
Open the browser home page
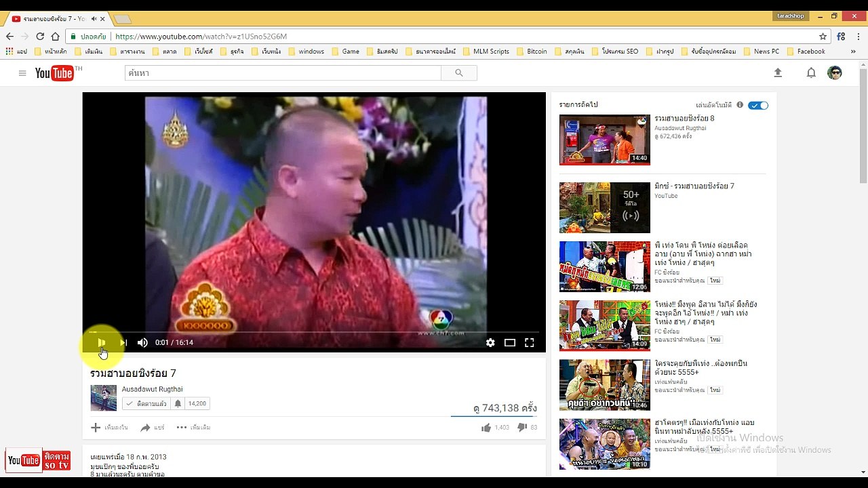coord(56,37)
